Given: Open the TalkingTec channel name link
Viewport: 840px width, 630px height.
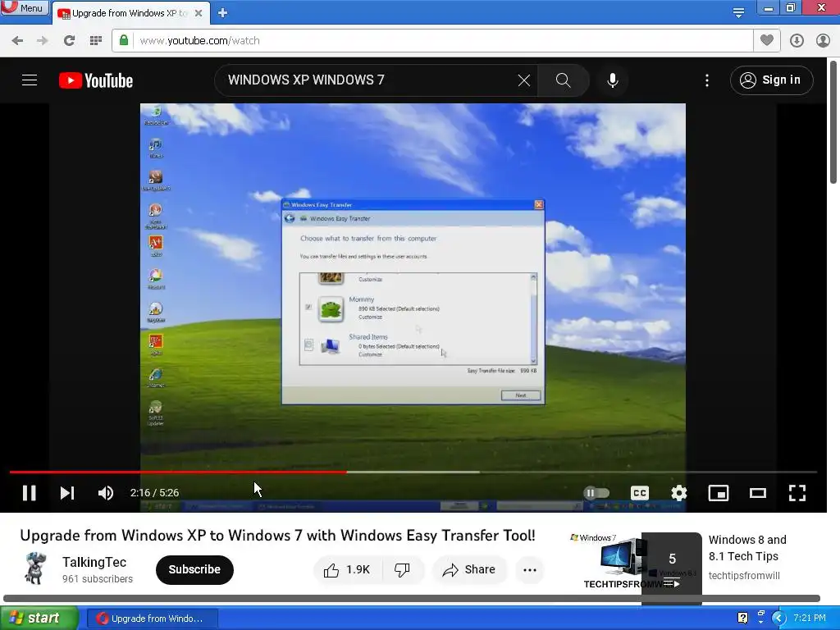Looking at the screenshot, I should click(94, 562).
